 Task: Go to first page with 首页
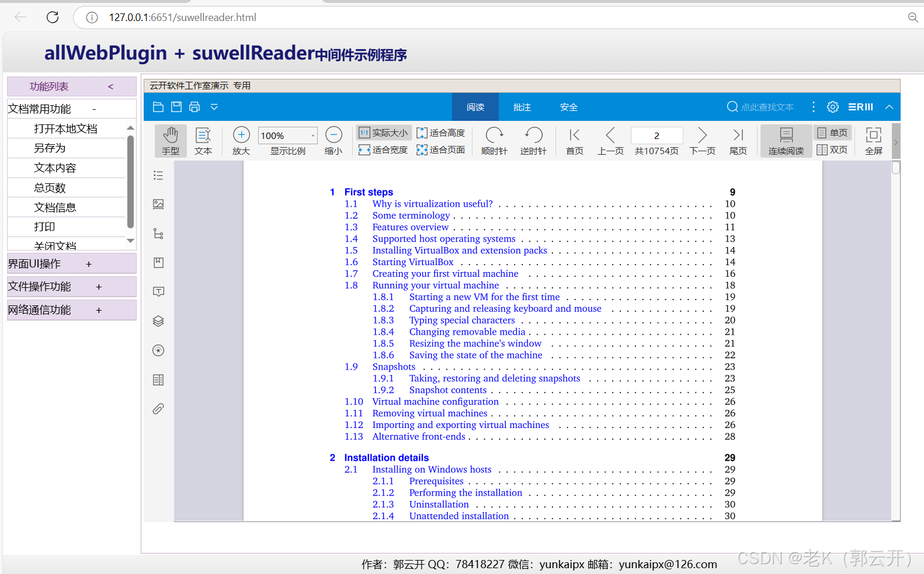click(575, 141)
